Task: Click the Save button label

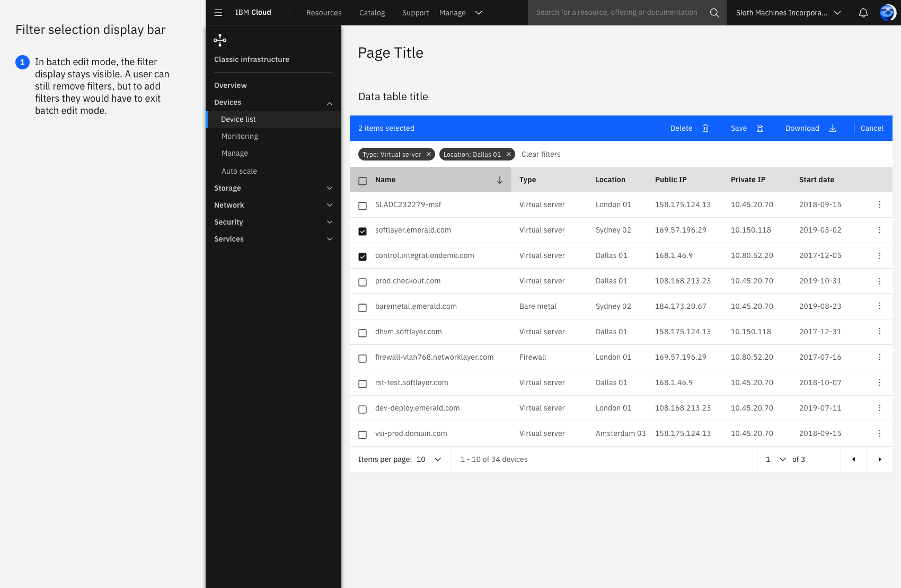Action: coord(738,128)
